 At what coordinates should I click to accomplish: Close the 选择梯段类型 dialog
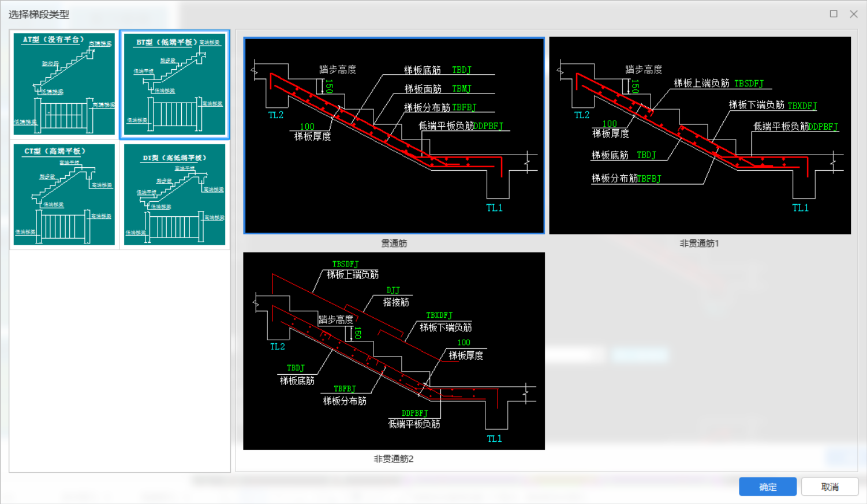tap(854, 14)
